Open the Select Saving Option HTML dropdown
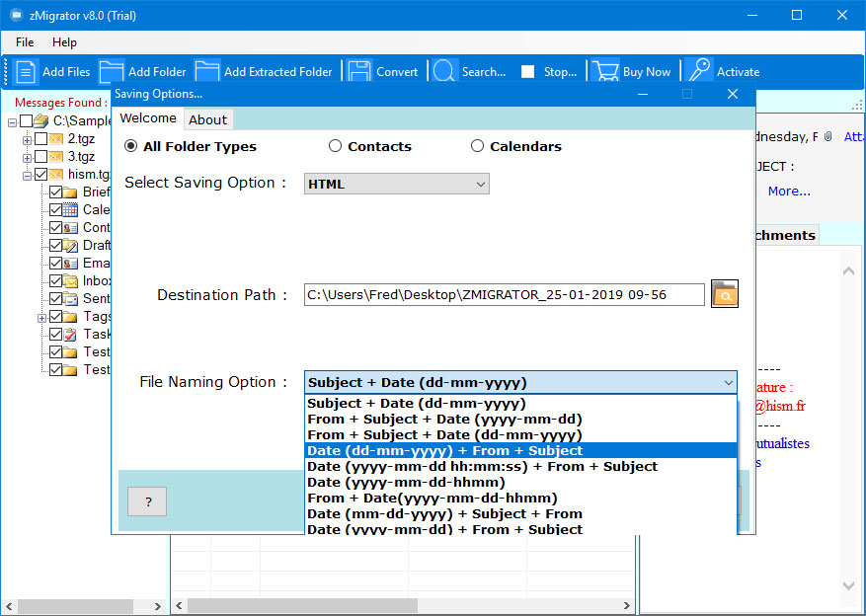 pos(397,184)
